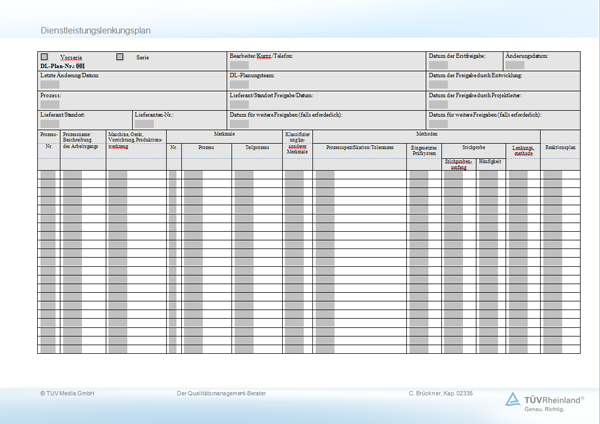Click the TÜV Media GmbH footer text
The height and width of the screenshot is (424, 600).
[x=67, y=394]
